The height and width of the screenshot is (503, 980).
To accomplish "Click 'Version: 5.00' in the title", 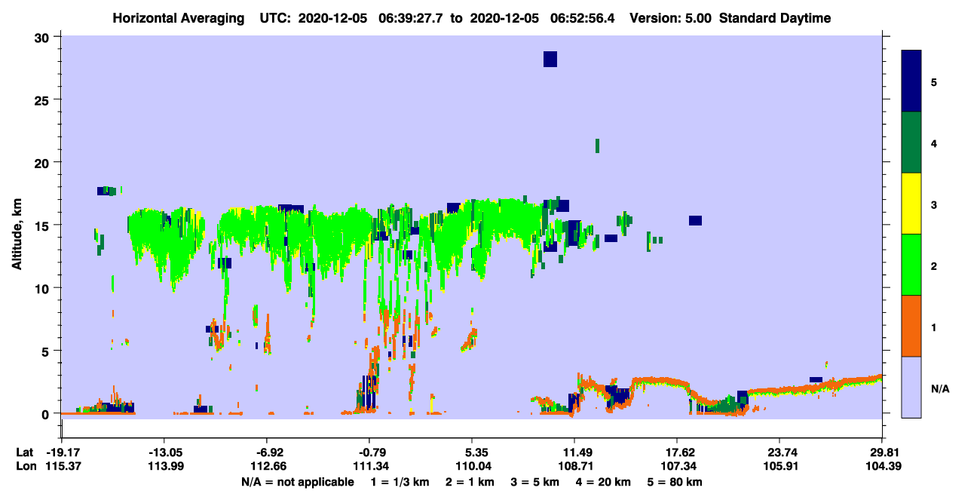I will [672, 18].
